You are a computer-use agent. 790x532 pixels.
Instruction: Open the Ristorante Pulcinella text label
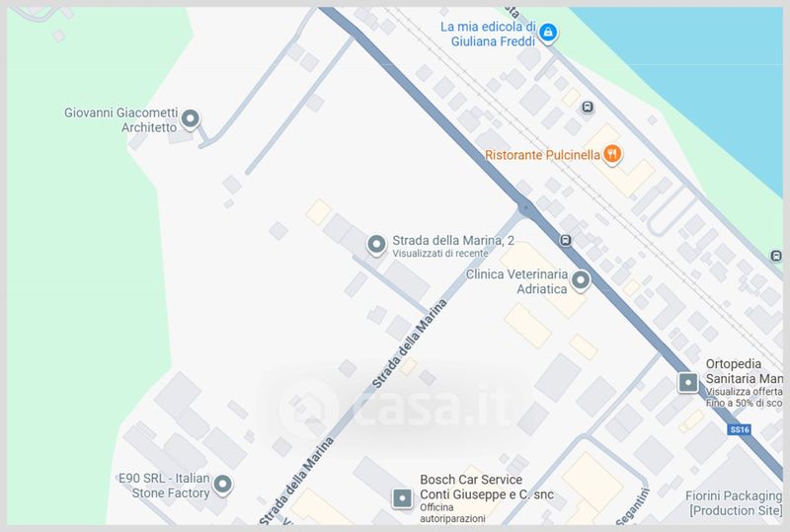click(x=542, y=155)
